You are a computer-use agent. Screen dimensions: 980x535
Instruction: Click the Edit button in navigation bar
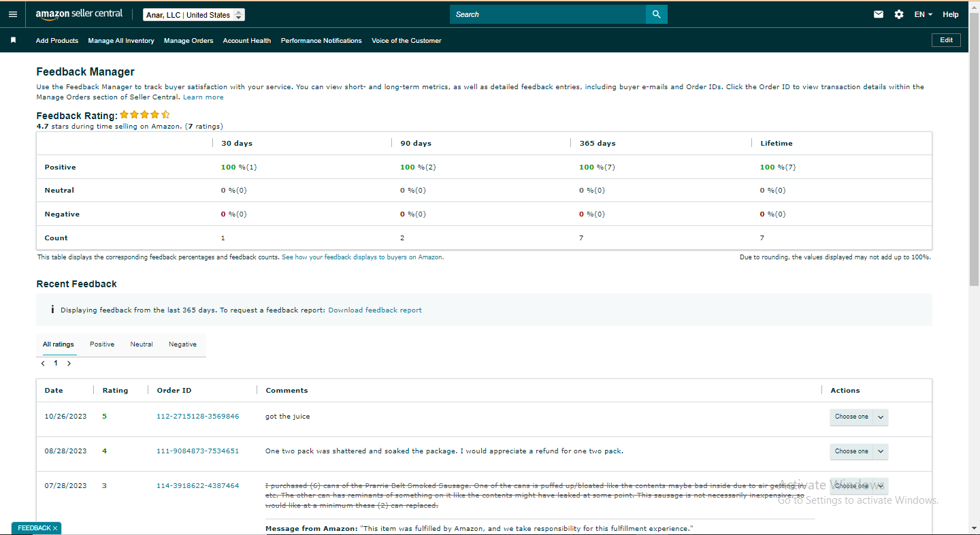946,40
